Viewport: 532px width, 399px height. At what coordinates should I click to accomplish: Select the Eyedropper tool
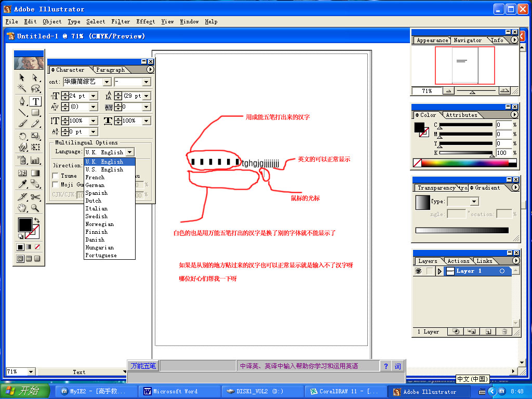(22, 184)
